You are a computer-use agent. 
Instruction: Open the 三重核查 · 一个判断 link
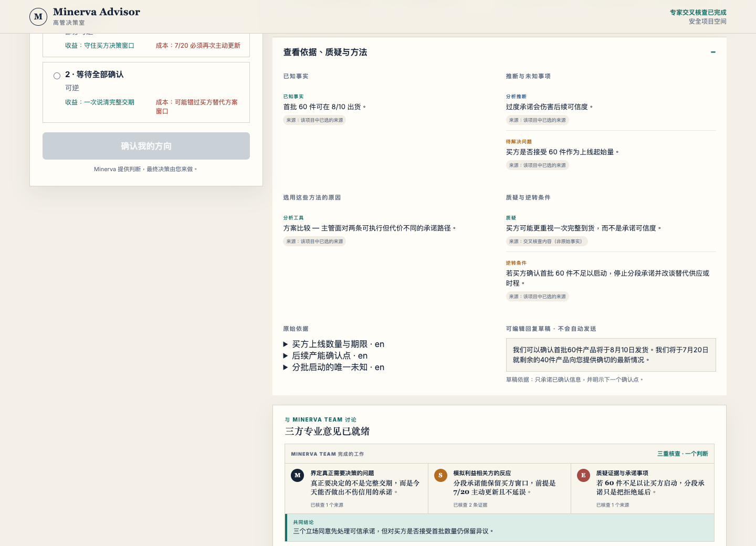click(682, 454)
